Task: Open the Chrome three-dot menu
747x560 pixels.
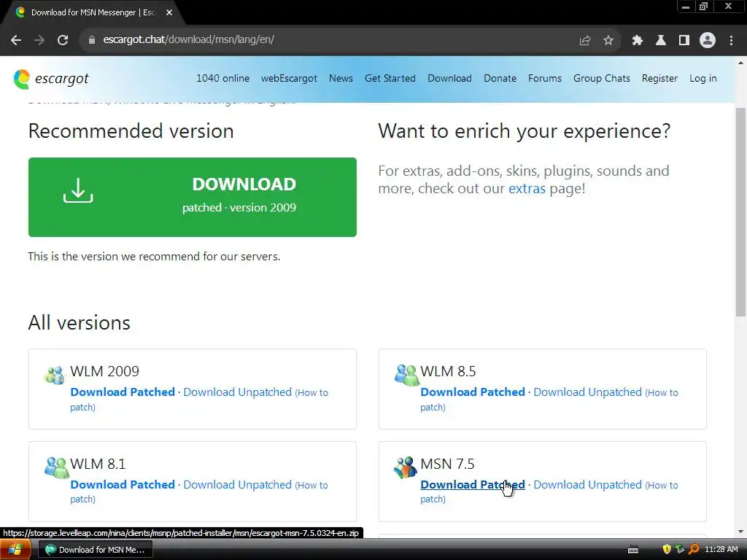Action: (x=731, y=41)
